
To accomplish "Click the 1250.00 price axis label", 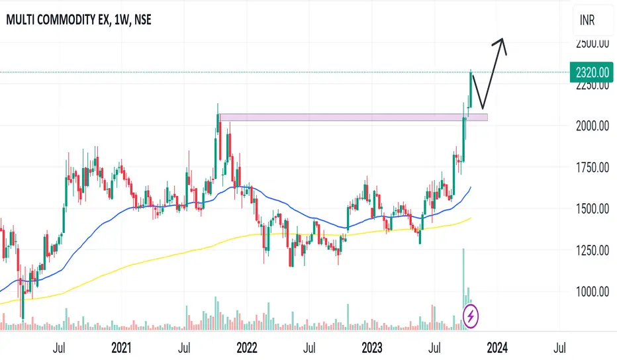I will [x=593, y=250].
